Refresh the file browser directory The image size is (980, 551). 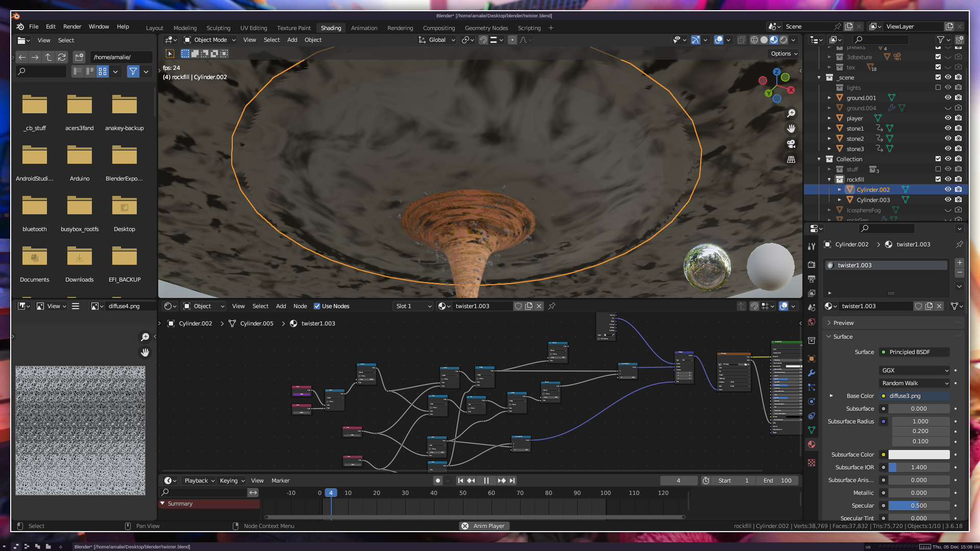(62, 57)
